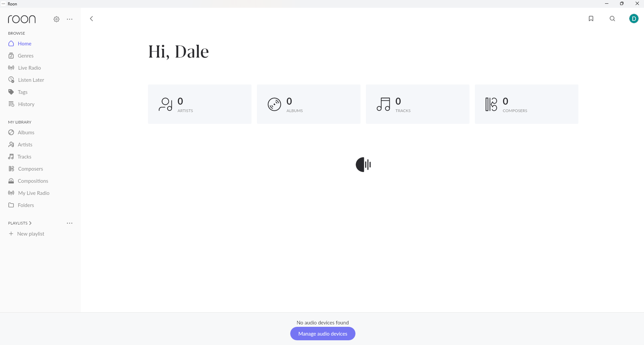Screen dimensions: 644x345
Task: Click the Tracks tile music note icon
Action: pyautogui.click(x=383, y=104)
